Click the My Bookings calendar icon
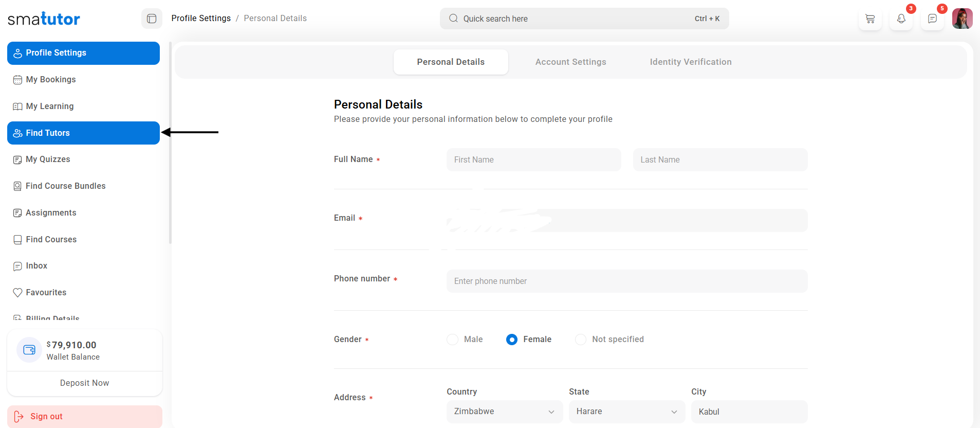The image size is (980, 428). coord(17,80)
